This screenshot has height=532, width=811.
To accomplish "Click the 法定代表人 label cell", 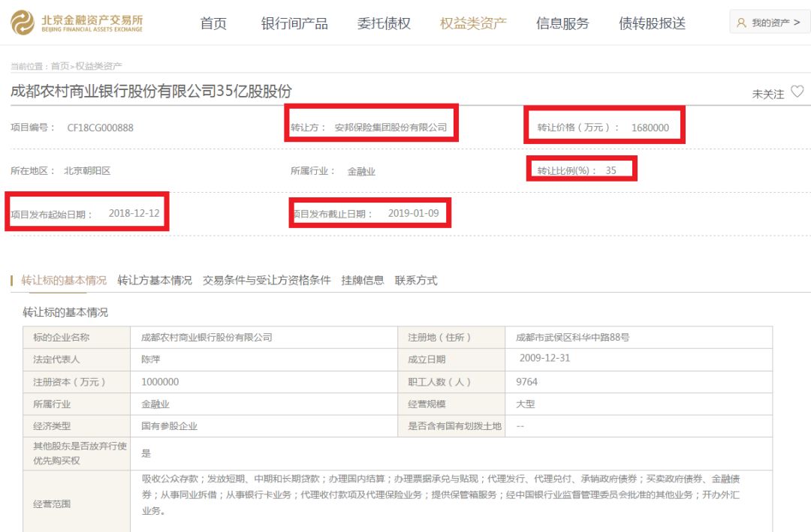I will [77, 360].
